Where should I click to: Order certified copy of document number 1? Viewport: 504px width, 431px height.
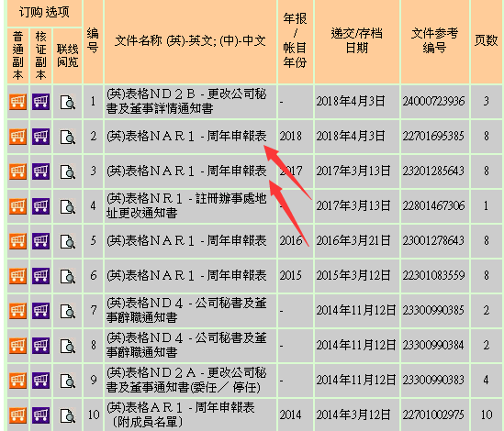[40, 102]
